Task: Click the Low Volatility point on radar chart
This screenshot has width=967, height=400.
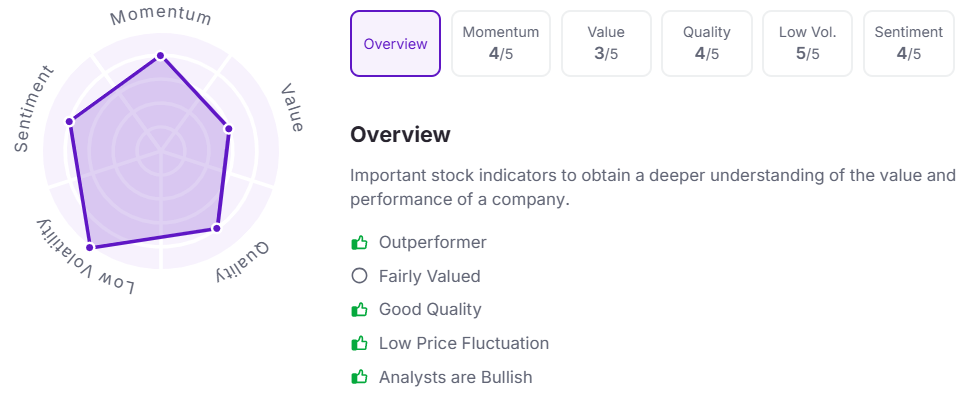Action: (x=89, y=247)
